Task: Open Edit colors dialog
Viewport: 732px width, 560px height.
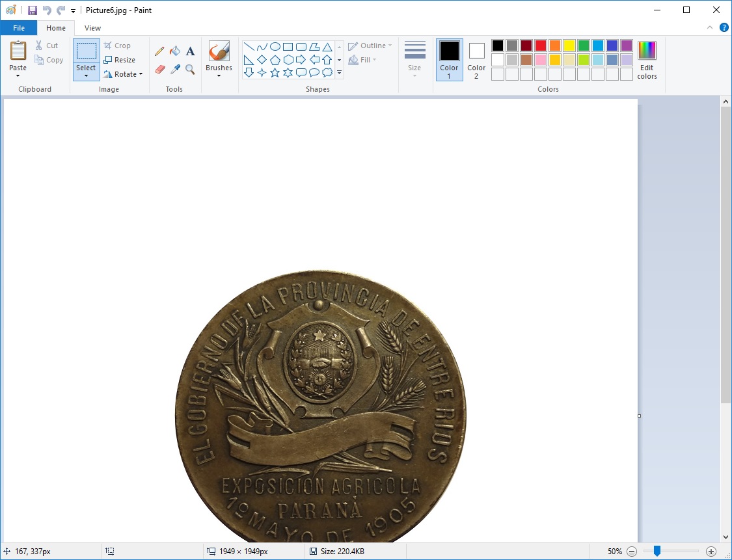Action: click(647, 60)
